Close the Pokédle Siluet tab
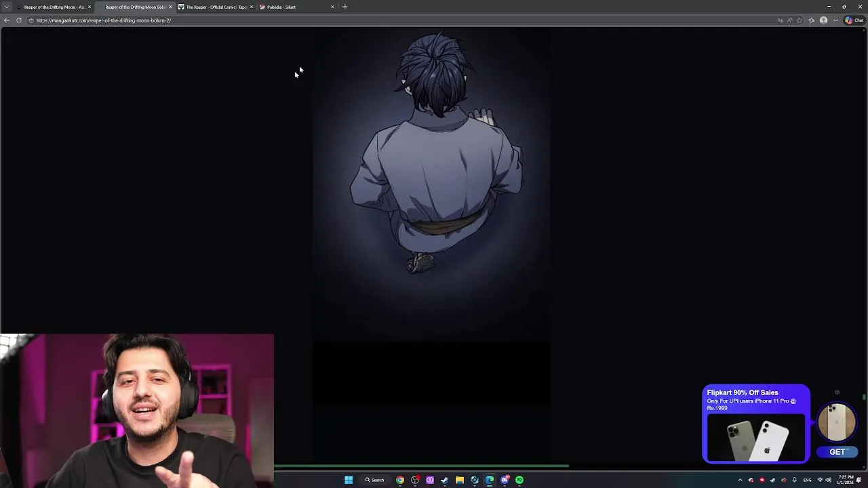 (332, 7)
